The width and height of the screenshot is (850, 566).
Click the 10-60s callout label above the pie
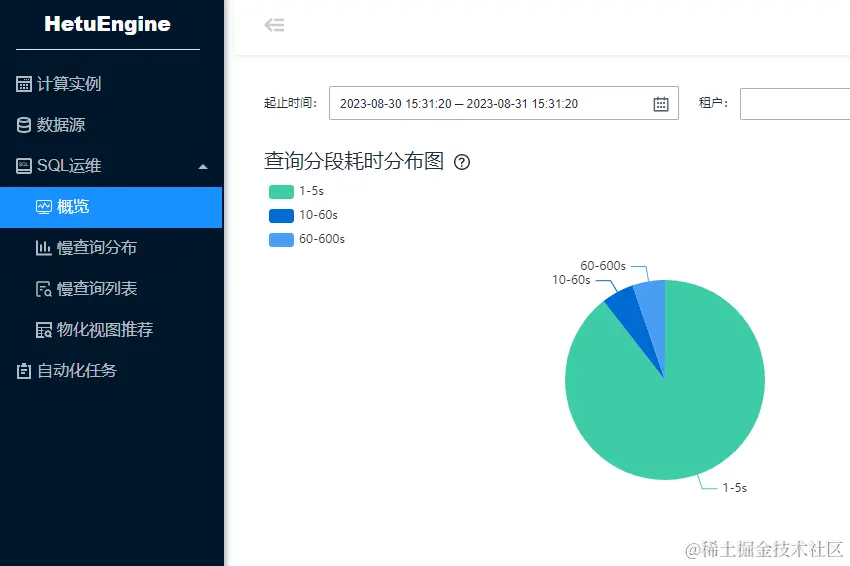(571, 280)
